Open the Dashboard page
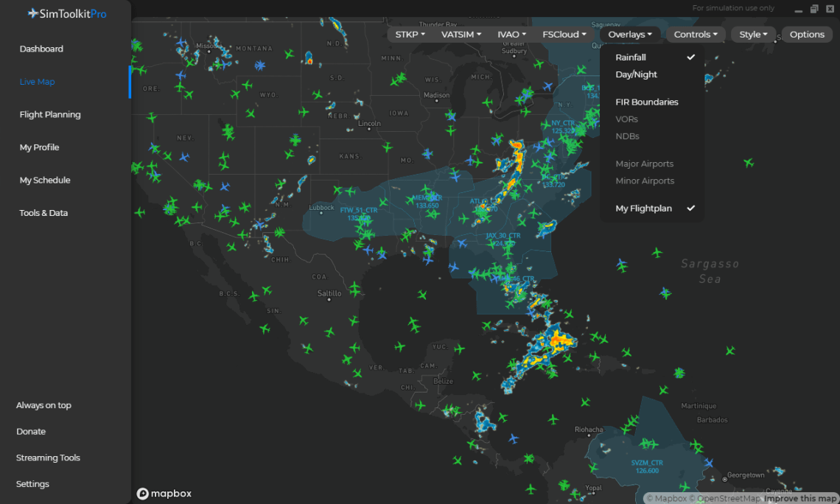840x504 pixels. pos(41,49)
